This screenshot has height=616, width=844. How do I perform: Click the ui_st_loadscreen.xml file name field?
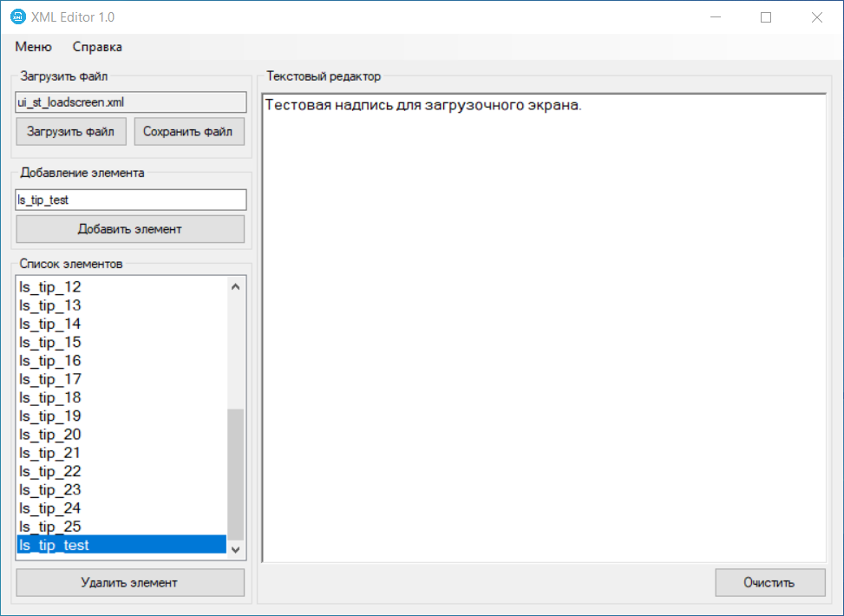(x=131, y=102)
